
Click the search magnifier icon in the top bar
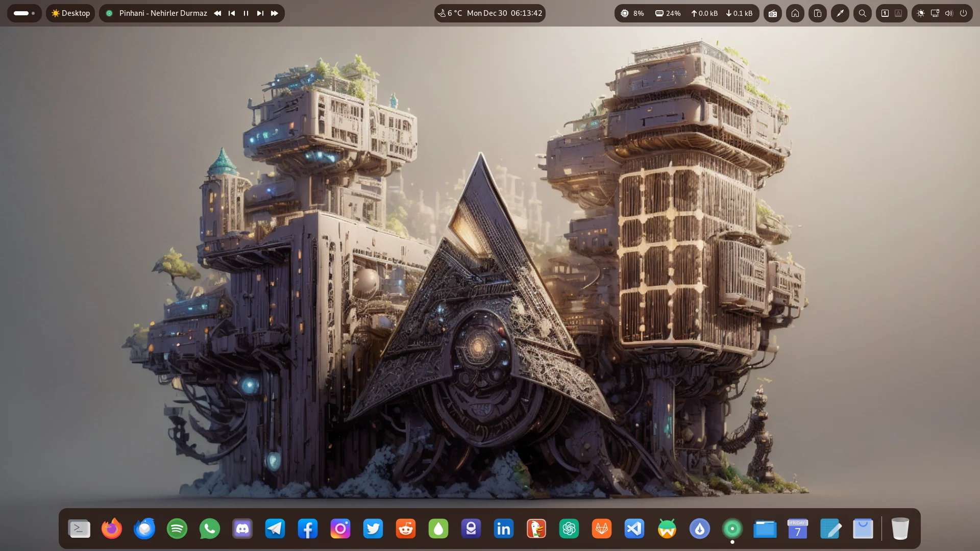click(x=863, y=13)
